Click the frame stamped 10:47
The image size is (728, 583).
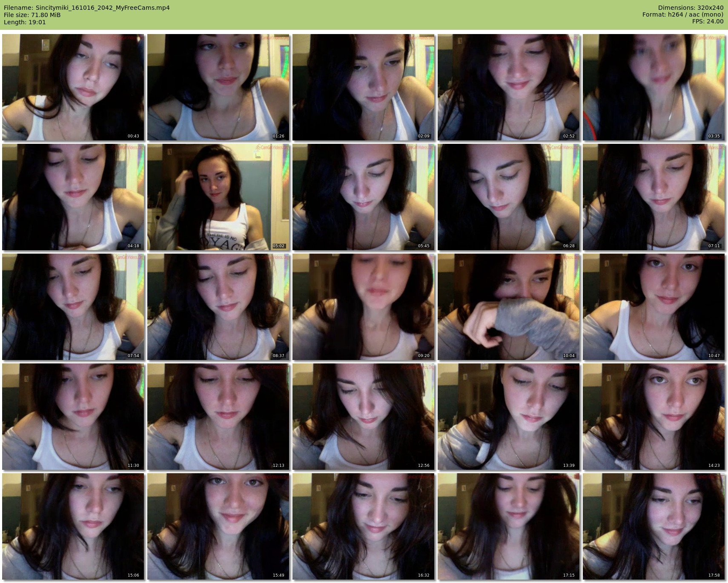[653, 307]
